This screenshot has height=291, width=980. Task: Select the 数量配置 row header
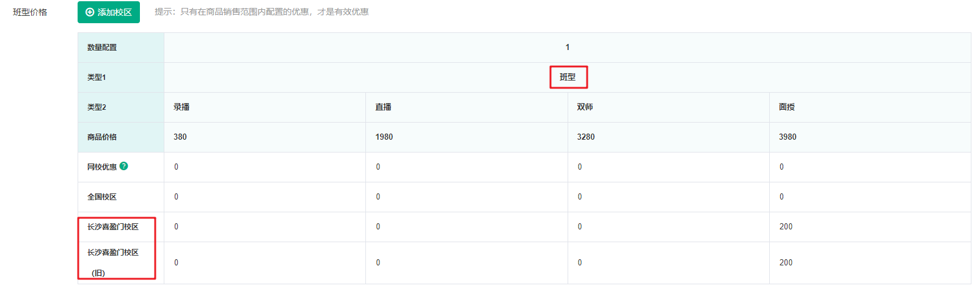121,48
